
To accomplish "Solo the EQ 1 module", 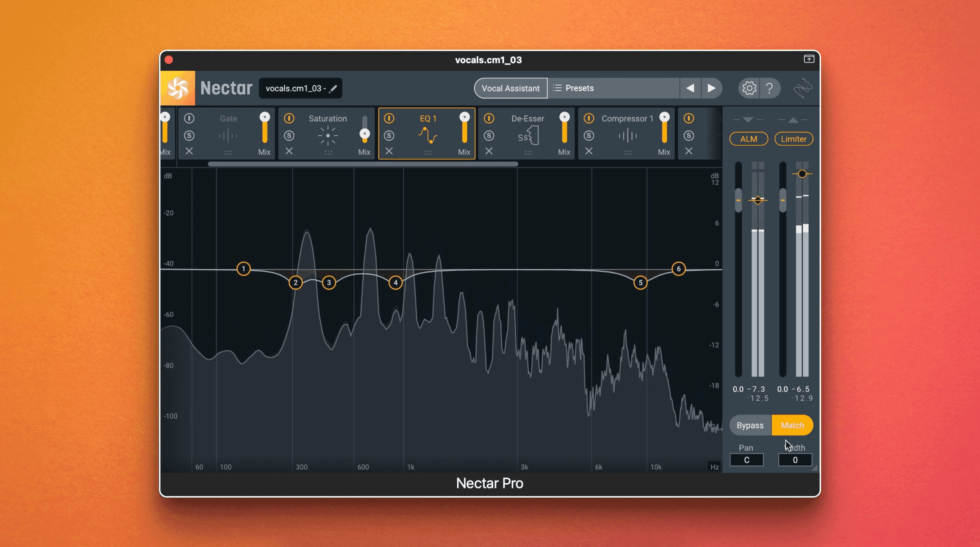I will tap(389, 135).
